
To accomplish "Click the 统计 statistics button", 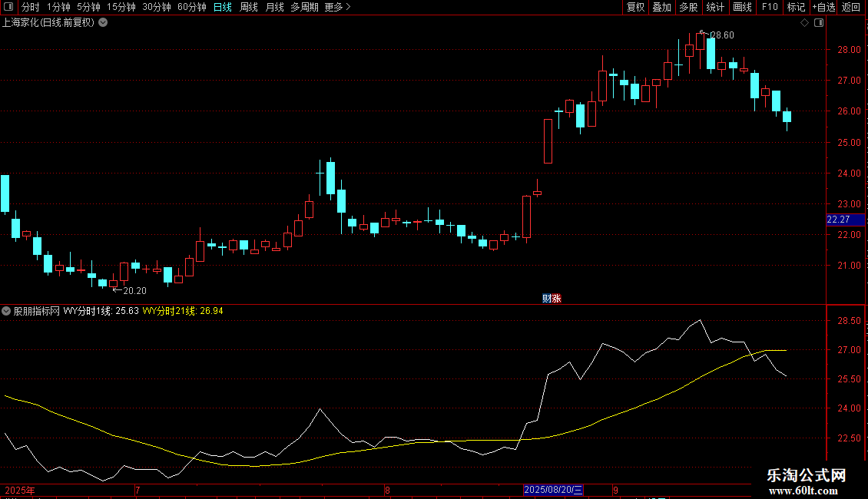I will click(715, 7).
